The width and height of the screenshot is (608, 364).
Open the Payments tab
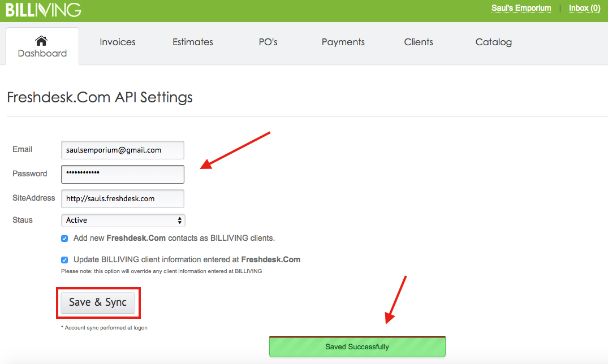coord(343,42)
